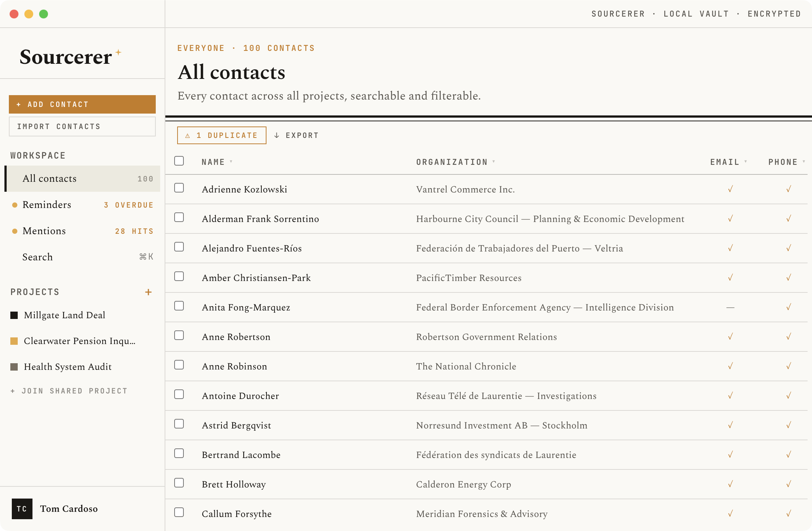Click the email checkmark for Amber Christiansen-Park
Viewport: 812px width, 531px height.
pyautogui.click(x=730, y=278)
